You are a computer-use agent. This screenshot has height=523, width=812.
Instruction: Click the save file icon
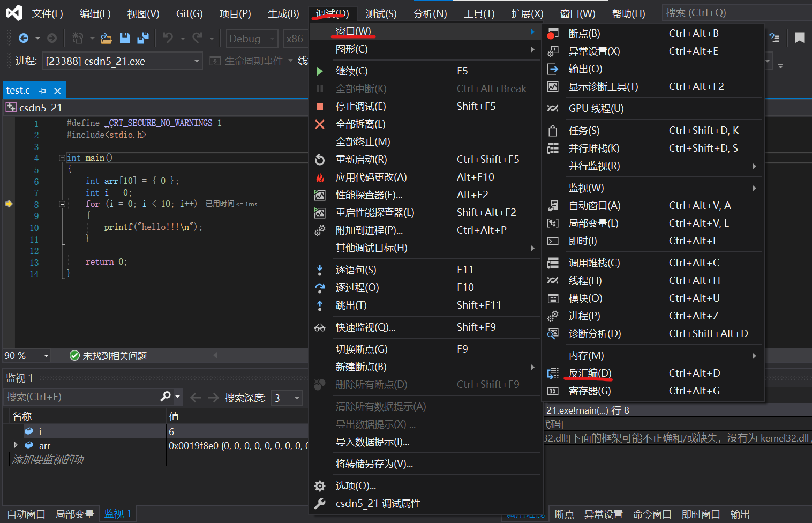[125, 38]
